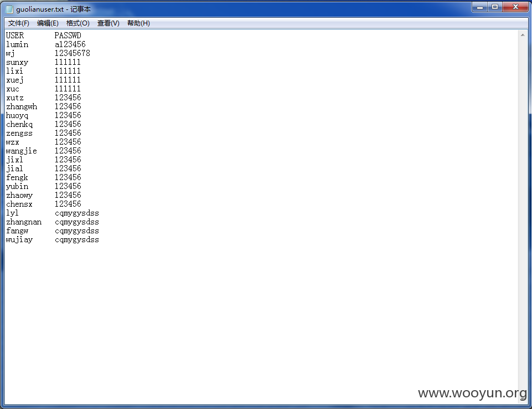This screenshot has height=409, width=532.
Task: Click 123456 in the wzx row
Action: tap(68, 142)
